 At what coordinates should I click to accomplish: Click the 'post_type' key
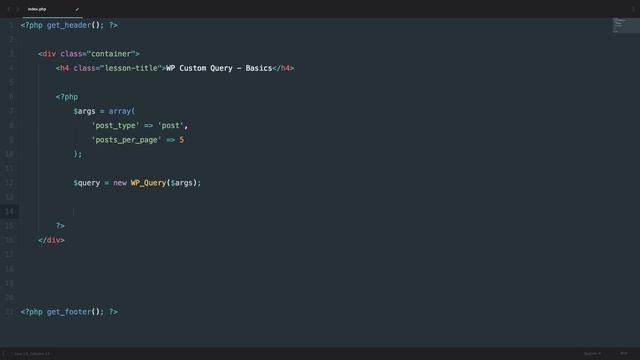116,126
